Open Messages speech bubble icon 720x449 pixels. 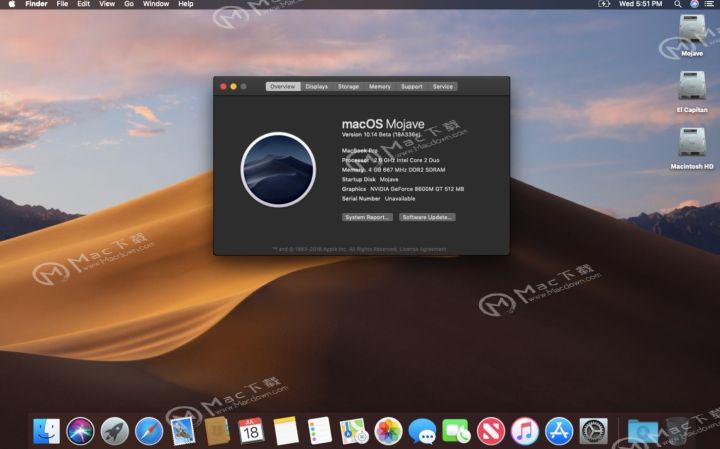tap(422, 431)
